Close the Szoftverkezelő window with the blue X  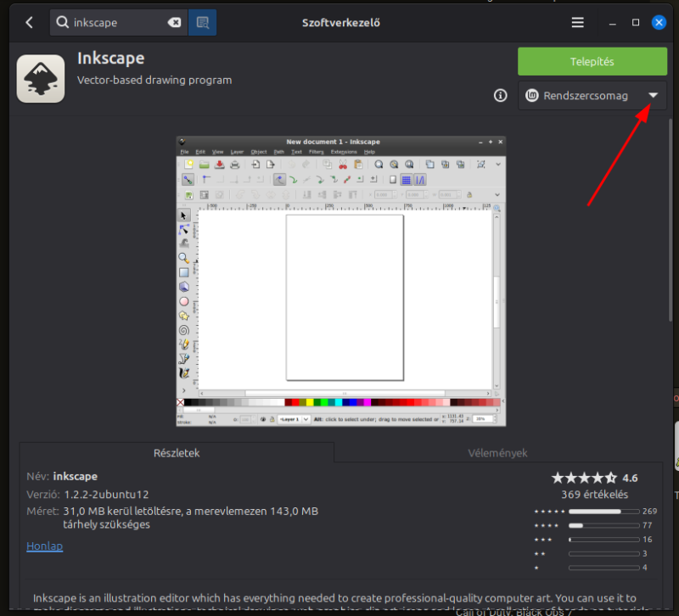[659, 23]
